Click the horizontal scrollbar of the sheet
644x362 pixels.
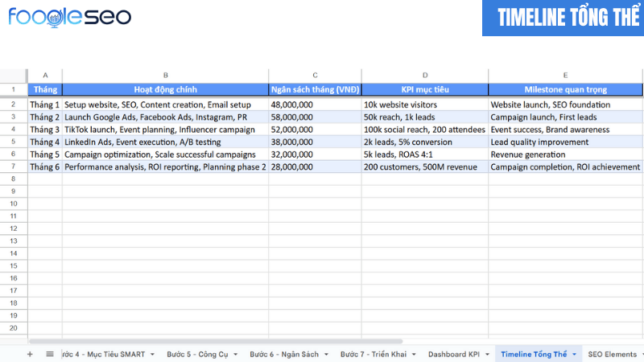[x=216, y=341]
